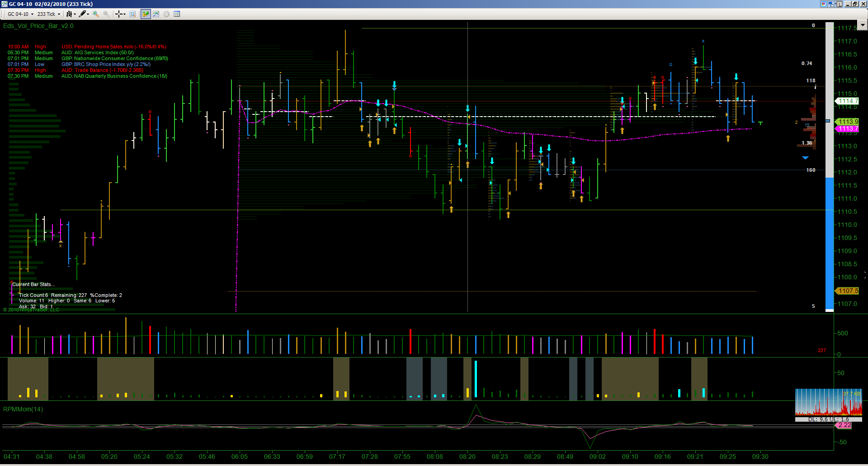Viewport: 868px width, 466px height.
Task: Click the white 1114.7 price marker
Action: pyautogui.click(x=847, y=101)
